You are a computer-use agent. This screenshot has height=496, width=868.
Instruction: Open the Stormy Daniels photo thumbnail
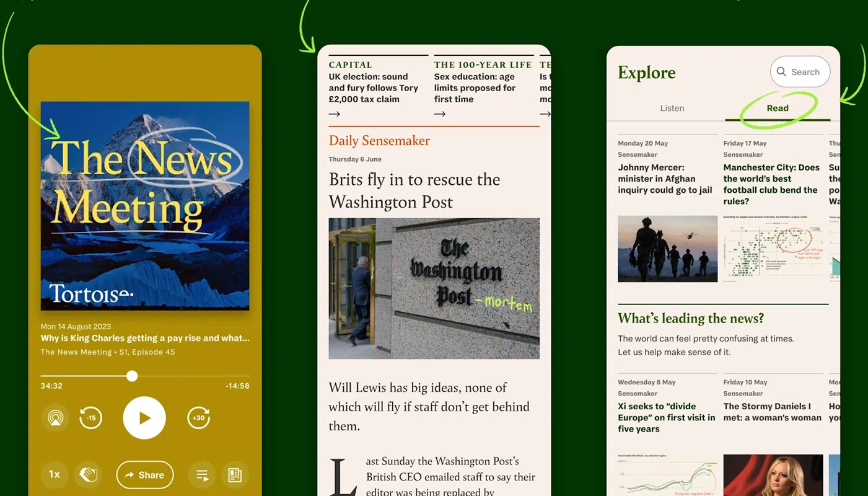tap(773, 475)
